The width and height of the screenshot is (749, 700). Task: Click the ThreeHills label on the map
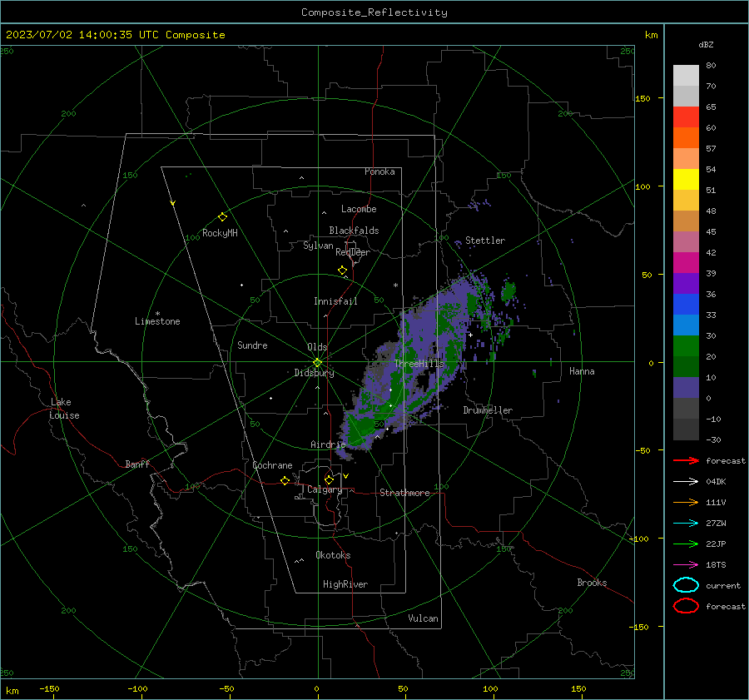click(419, 364)
